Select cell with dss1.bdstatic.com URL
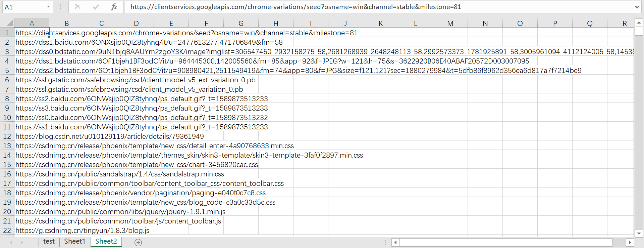 (x=32, y=61)
